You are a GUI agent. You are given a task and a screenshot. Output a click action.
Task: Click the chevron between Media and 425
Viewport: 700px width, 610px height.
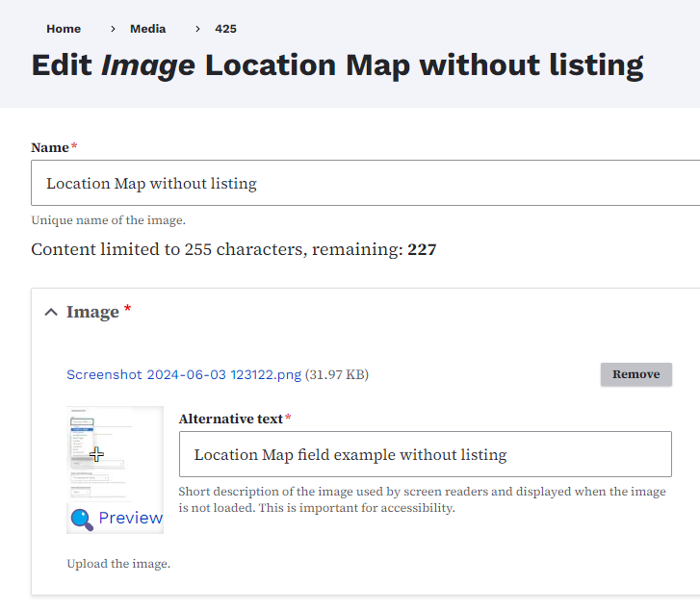196,29
